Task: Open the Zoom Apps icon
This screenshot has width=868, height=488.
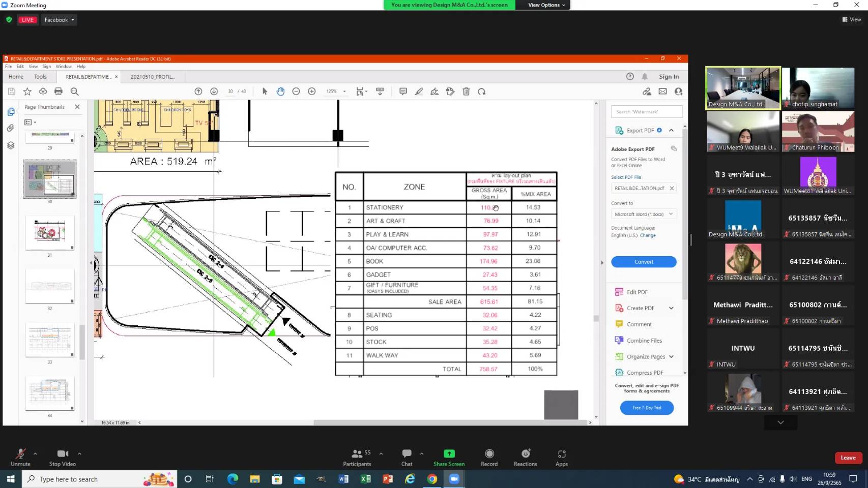Action: tap(561, 454)
